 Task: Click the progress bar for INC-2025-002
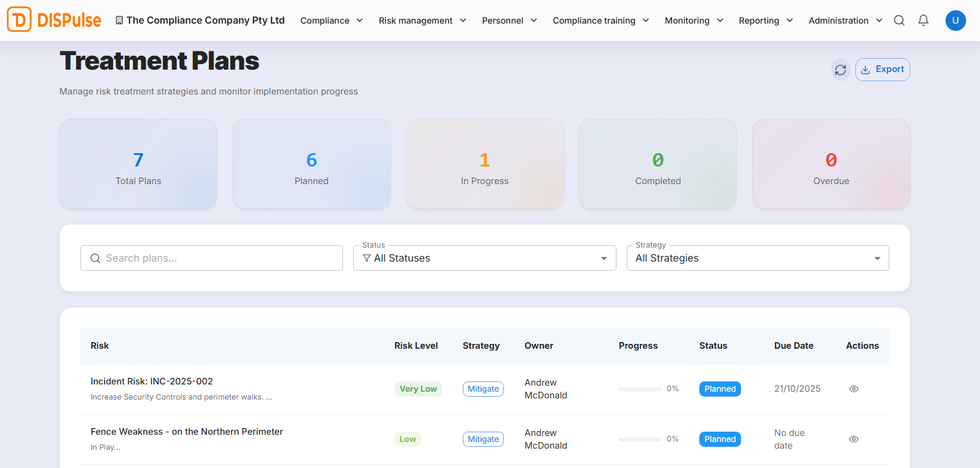click(639, 389)
